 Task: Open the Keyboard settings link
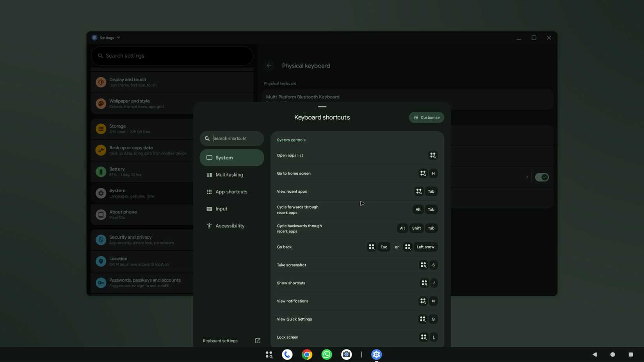[x=220, y=341]
